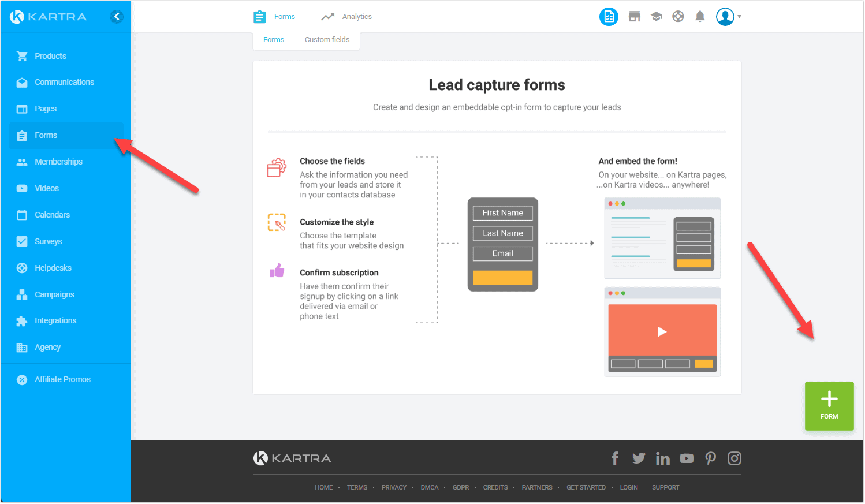Open the help lifebuoy icon in the header
This screenshot has width=865, height=504.
[678, 17]
